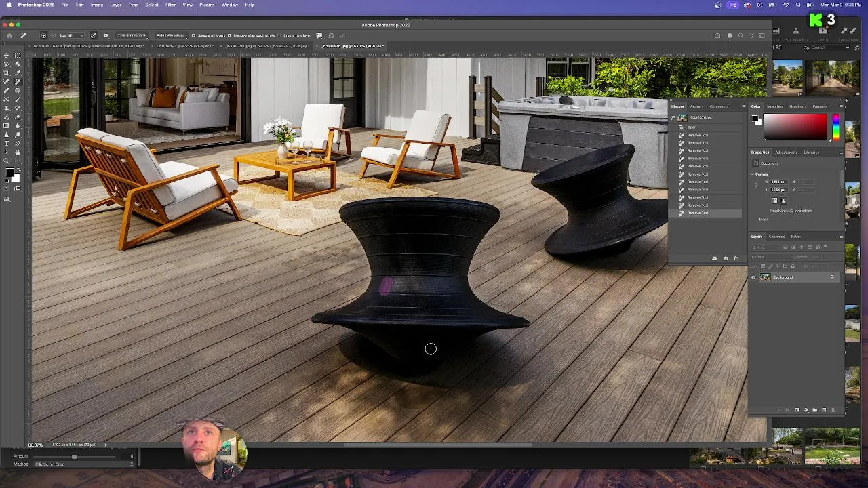Hide the Background layer eye icon
The height and width of the screenshot is (488, 868).
pos(753,277)
